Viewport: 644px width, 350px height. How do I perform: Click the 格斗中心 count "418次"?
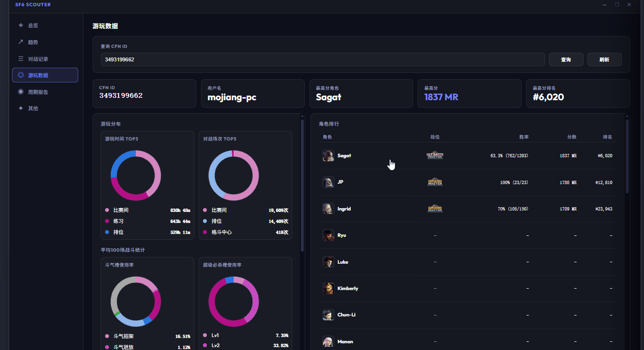coord(282,233)
